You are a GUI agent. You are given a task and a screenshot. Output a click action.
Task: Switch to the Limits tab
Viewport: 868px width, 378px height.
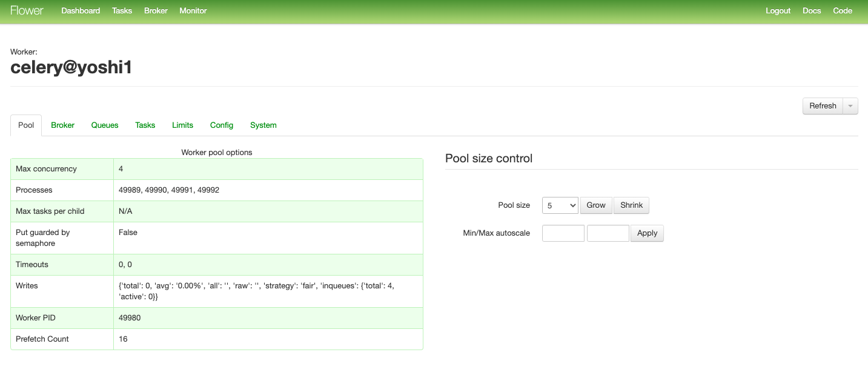[x=182, y=125]
